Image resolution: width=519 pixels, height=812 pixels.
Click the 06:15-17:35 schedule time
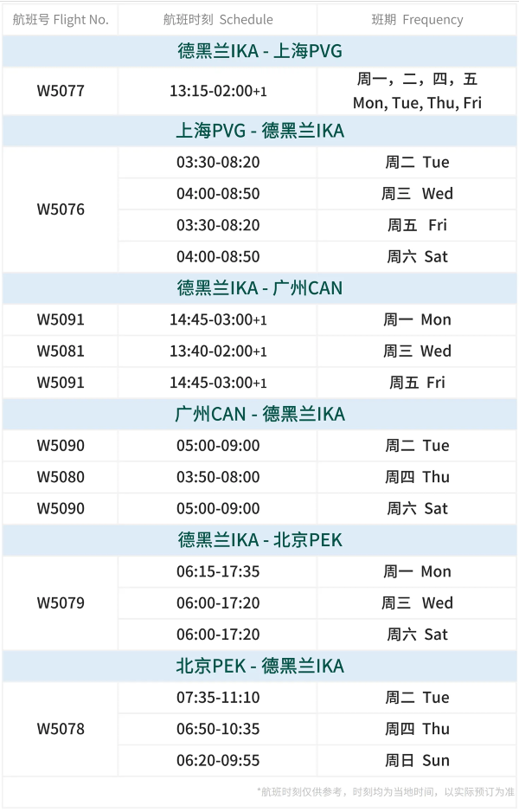tap(218, 571)
